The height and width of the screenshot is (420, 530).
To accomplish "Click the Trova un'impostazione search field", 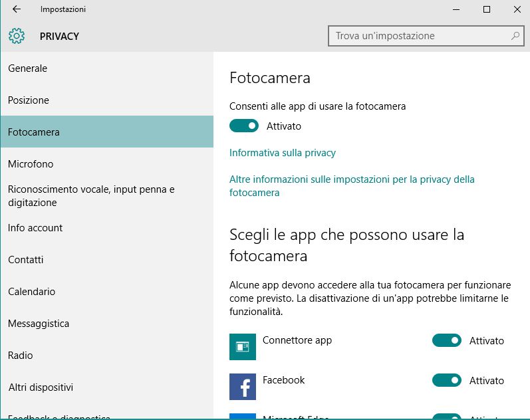I will (419, 36).
